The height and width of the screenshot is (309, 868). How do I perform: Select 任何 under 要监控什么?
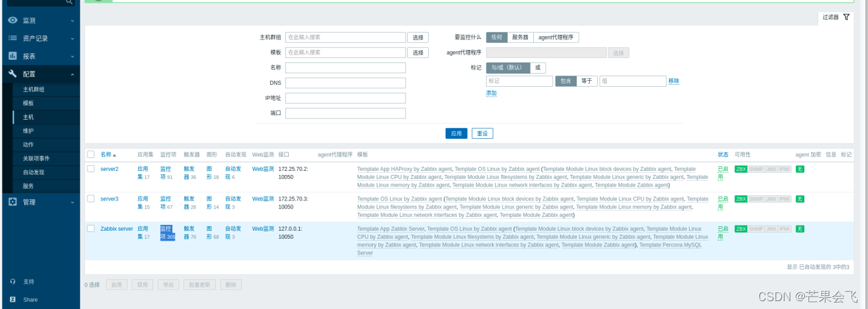point(496,37)
